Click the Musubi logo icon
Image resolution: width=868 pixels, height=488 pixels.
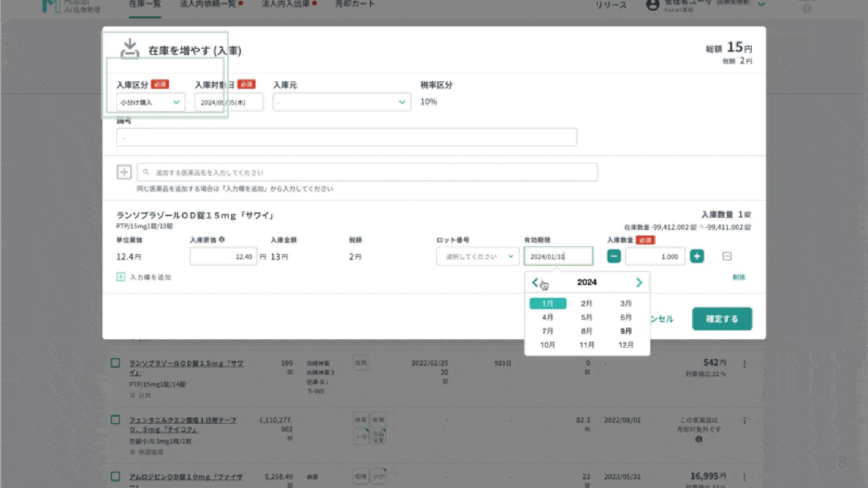(x=51, y=5)
